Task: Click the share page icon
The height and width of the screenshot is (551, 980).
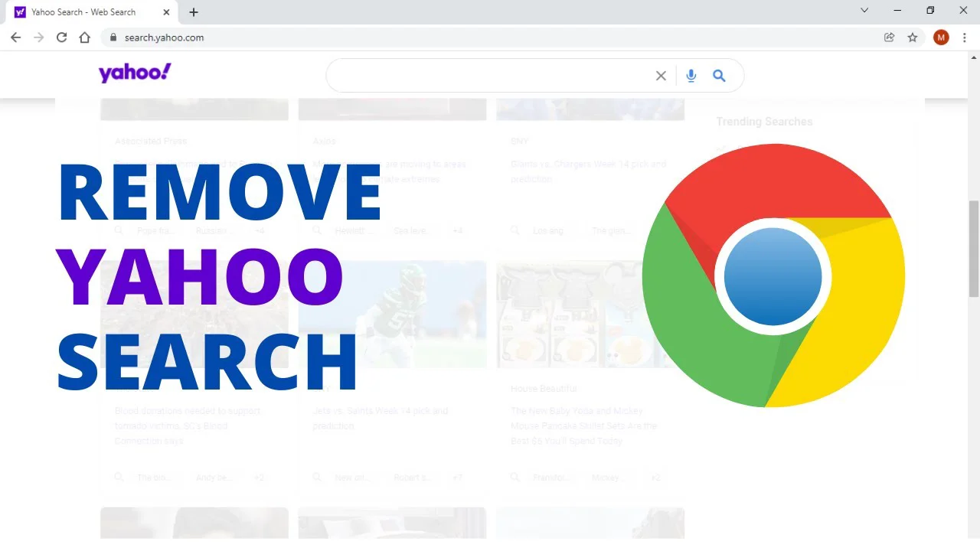Action: pyautogui.click(x=889, y=37)
